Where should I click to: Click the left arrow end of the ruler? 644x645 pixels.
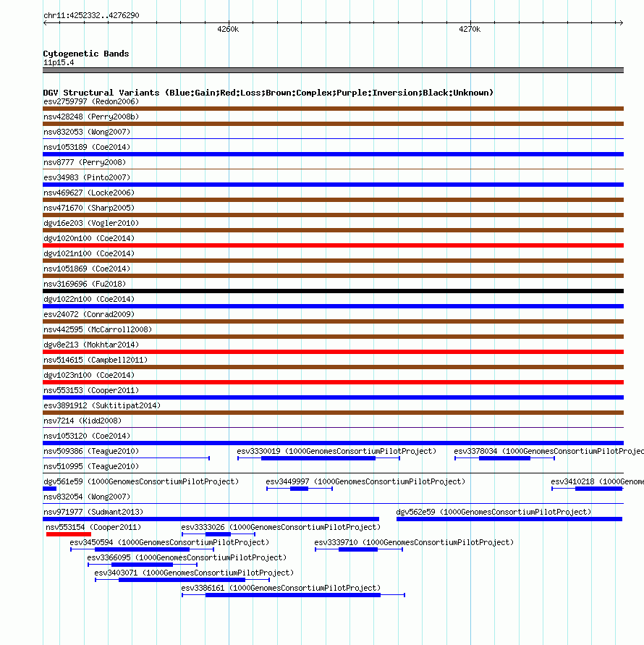[x=46, y=22]
